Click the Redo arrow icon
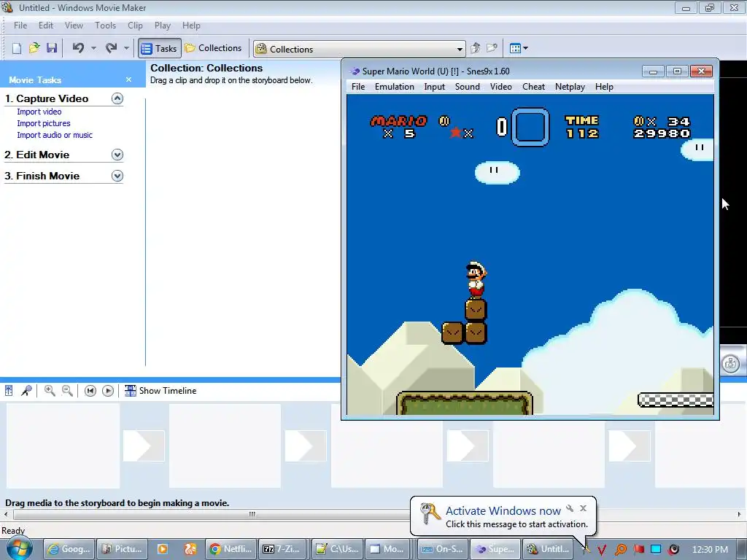The width and height of the screenshot is (747, 560). 112,48
